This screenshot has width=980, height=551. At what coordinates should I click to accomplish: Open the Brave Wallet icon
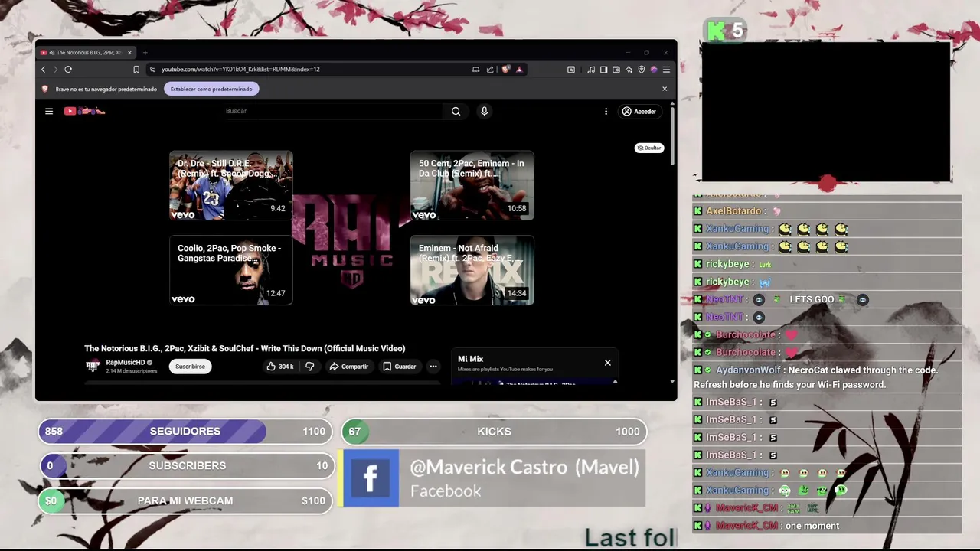(616, 70)
